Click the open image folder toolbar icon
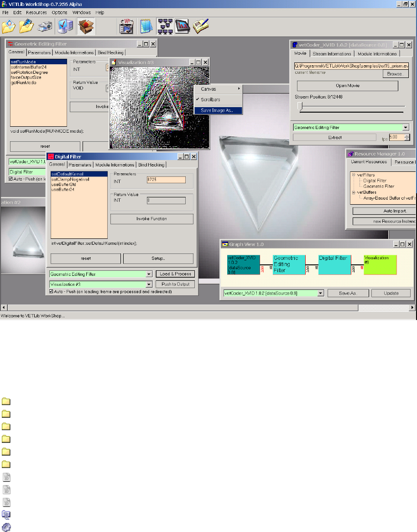The height and width of the screenshot is (532, 417). (9, 26)
